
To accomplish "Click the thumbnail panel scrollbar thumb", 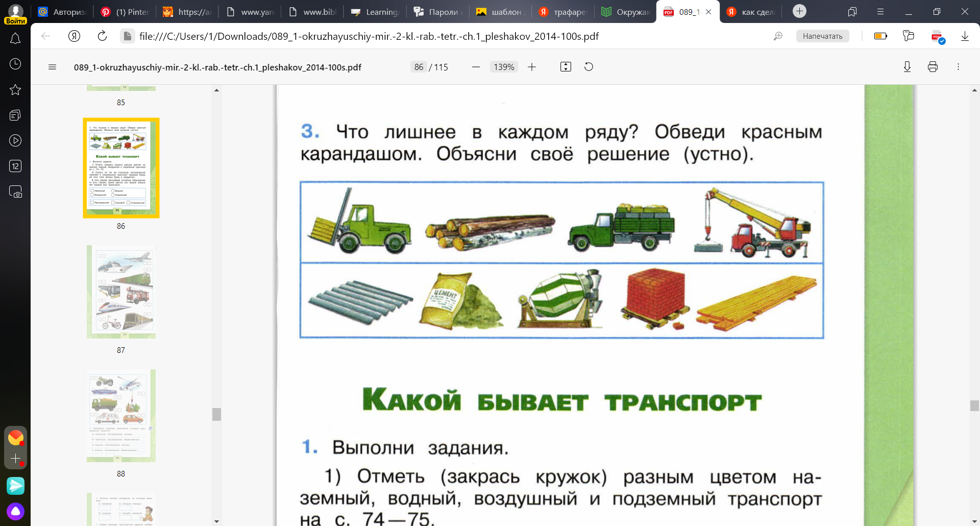I will [x=216, y=414].
